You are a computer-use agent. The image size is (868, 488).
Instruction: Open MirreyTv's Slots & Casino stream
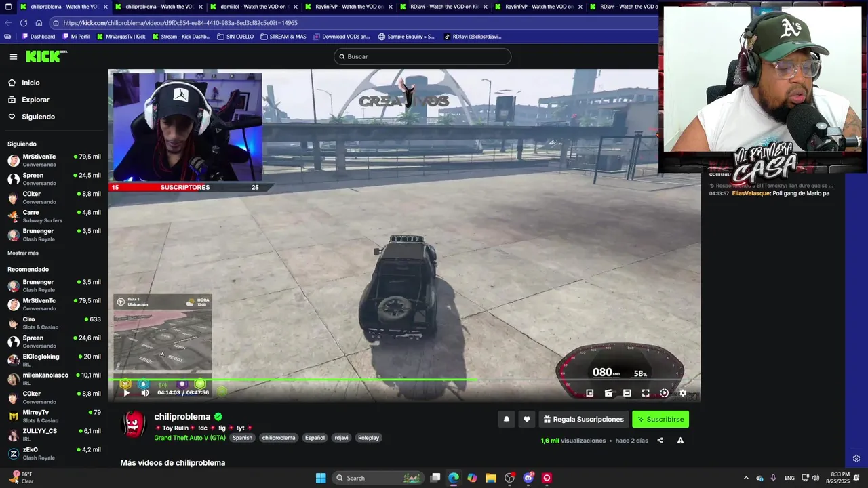54,416
